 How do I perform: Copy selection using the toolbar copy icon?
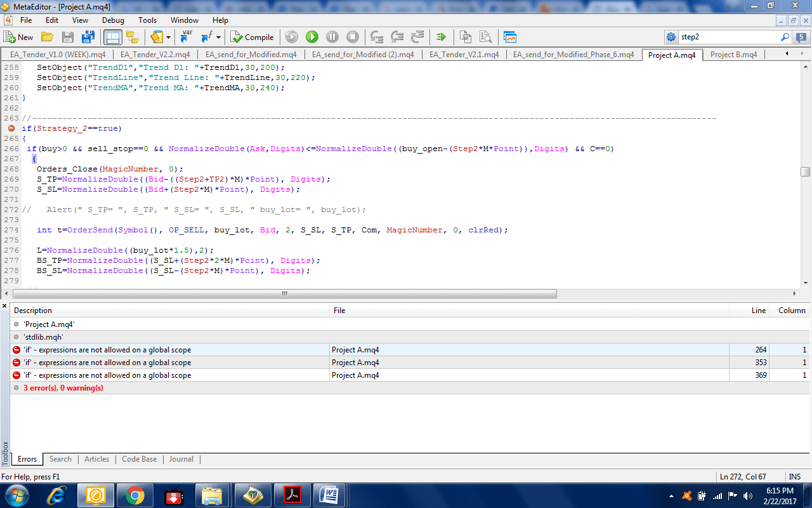point(466,37)
